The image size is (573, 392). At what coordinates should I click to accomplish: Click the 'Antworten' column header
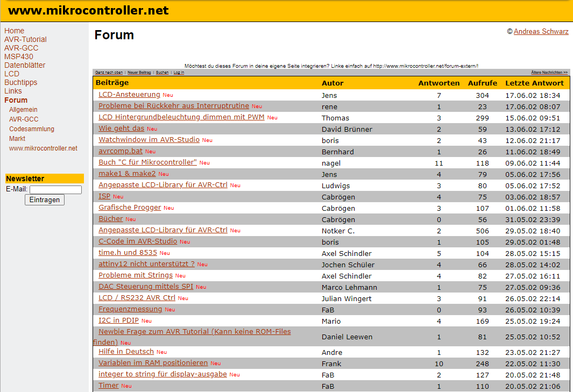tap(439, 83)
